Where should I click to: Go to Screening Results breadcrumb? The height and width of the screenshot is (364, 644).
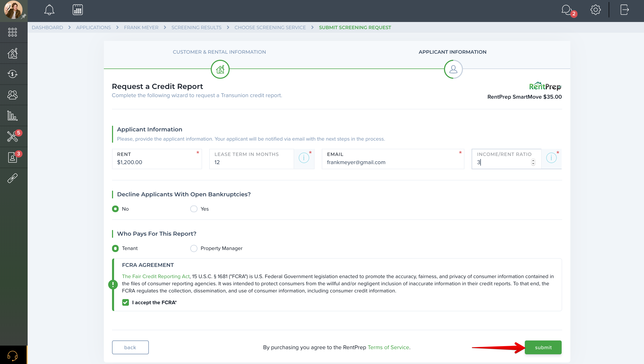tap(196, 27)
